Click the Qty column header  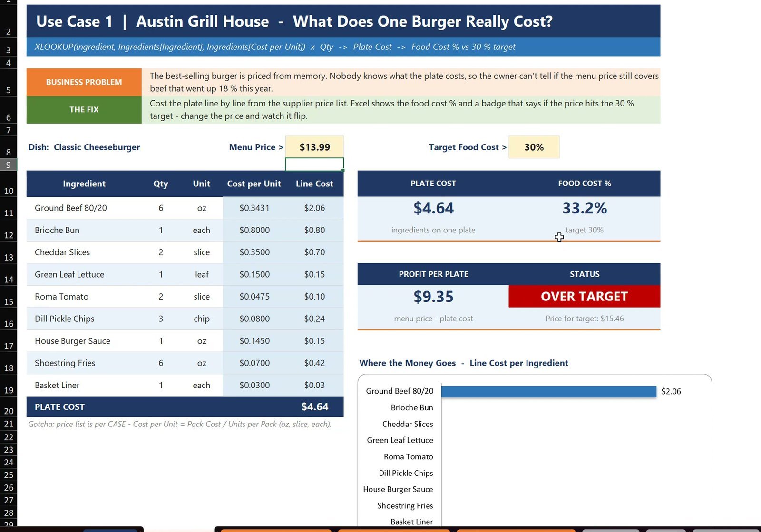(x=161, y=184)
